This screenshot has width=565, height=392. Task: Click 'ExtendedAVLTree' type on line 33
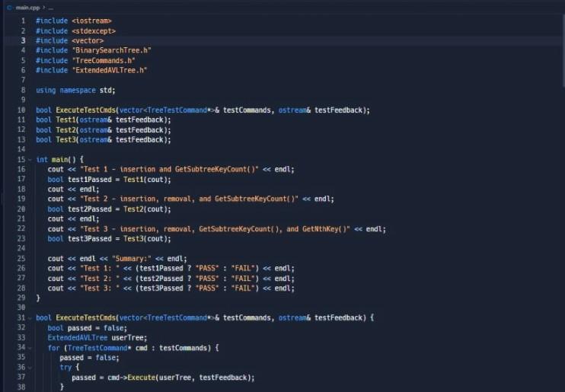(78, 338)
